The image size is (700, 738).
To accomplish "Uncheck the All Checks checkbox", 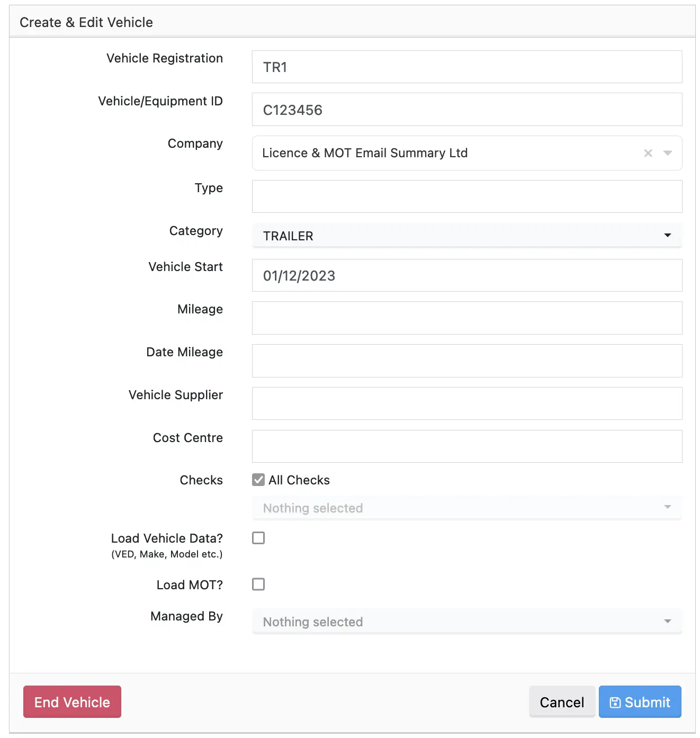I will [x=258, y=480].
